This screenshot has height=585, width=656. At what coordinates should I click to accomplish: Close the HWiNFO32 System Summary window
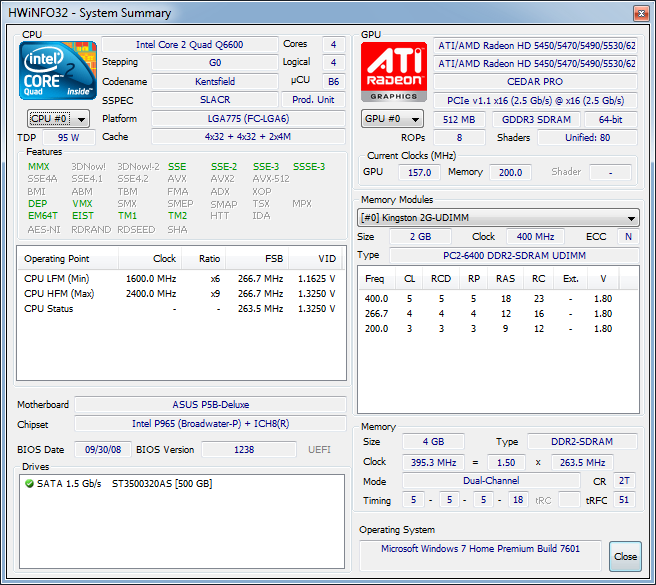point(641,13)
